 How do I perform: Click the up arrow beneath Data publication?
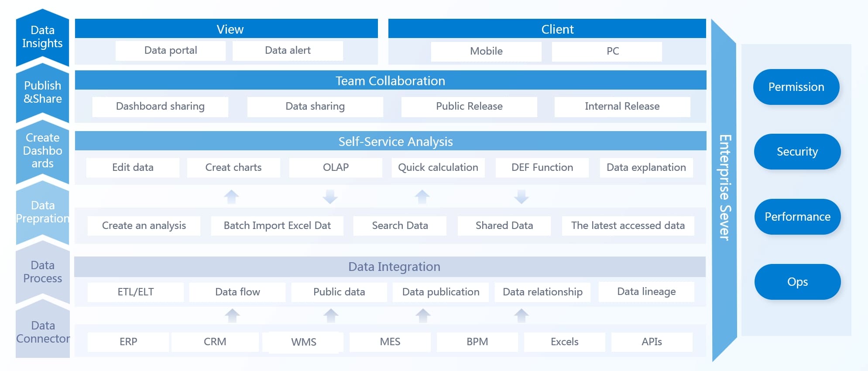[423, 315]
